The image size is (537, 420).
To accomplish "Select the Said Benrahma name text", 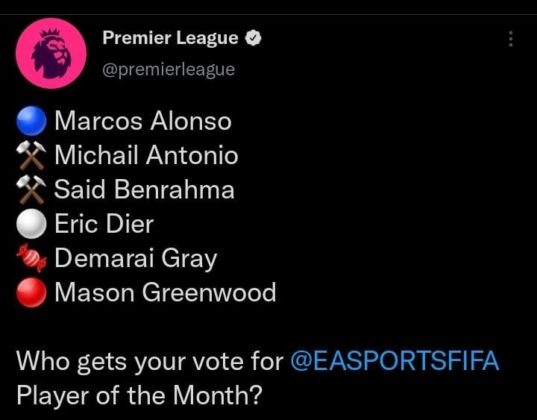I will pyautogui.click(x=144, y=189).
